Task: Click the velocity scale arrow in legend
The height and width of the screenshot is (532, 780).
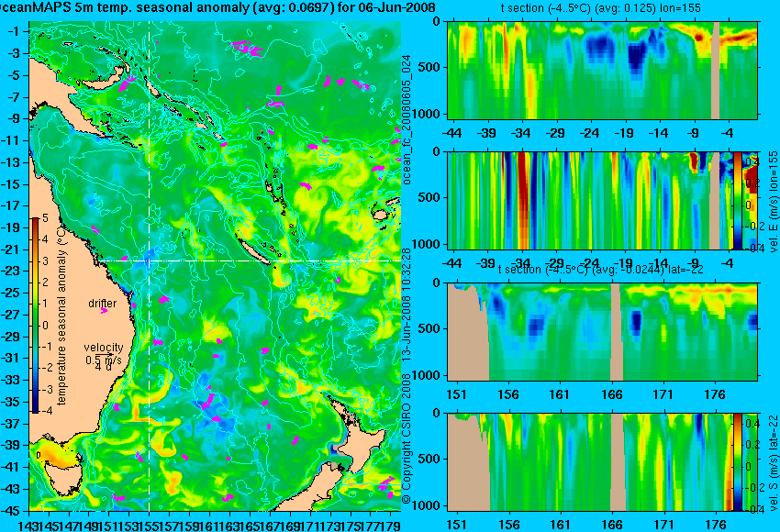Action: [x=104, y=353]
